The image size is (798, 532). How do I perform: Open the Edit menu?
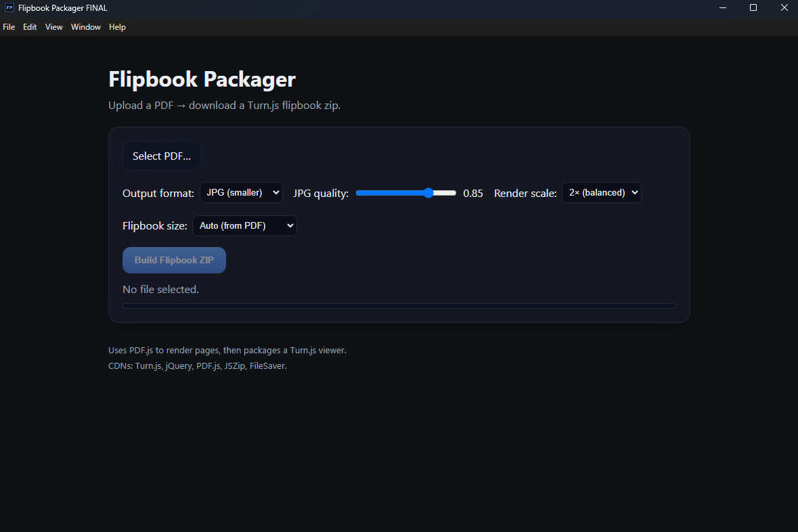pyautogui.click(x=30, y=27)
